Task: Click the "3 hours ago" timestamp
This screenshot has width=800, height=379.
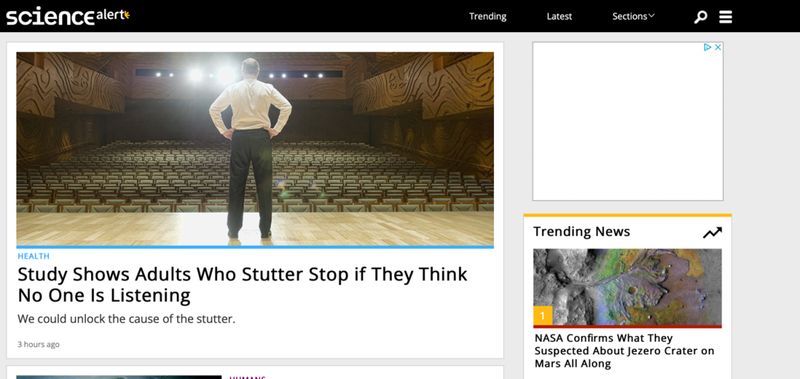Action: (38, 344)
